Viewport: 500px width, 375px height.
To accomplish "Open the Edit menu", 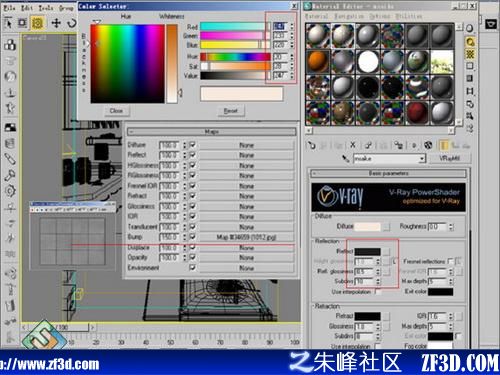I will tap(27, 8).
